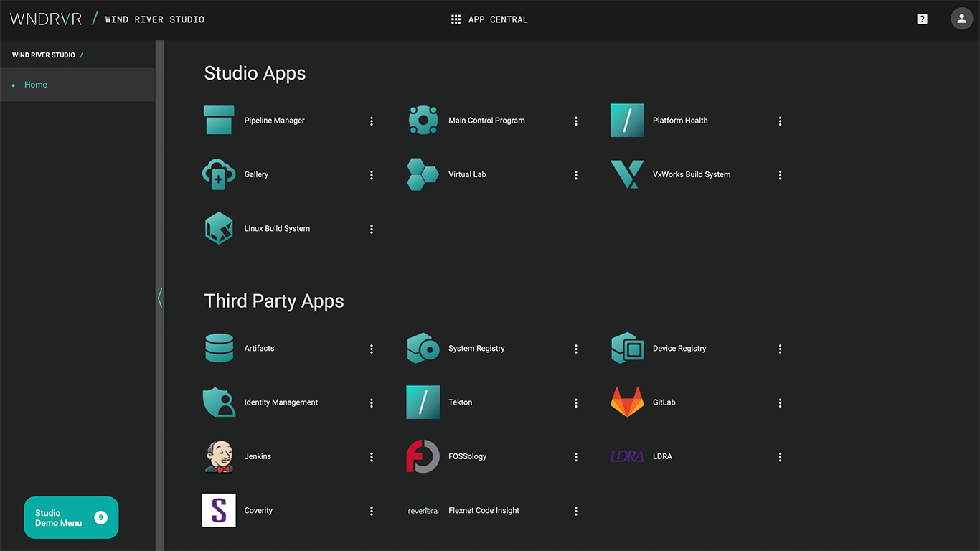
Task: Click the APP CENTRAL header label
Action: coord(498,19)
